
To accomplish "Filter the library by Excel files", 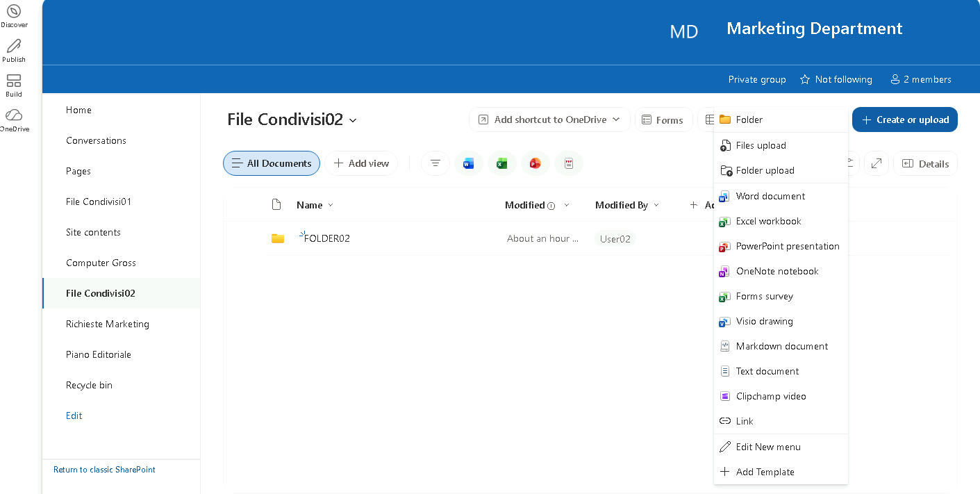I will (502, 163).
